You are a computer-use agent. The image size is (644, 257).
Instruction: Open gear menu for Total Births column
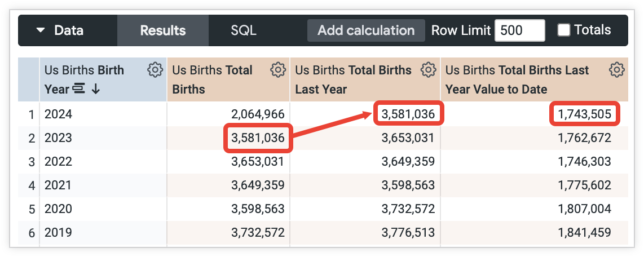click(277, 70)
